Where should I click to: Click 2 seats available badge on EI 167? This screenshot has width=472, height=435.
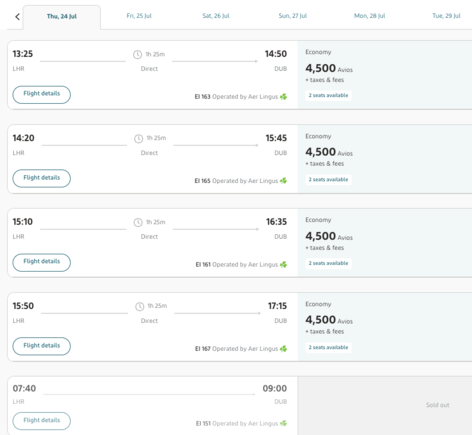[x=328, y=347]
